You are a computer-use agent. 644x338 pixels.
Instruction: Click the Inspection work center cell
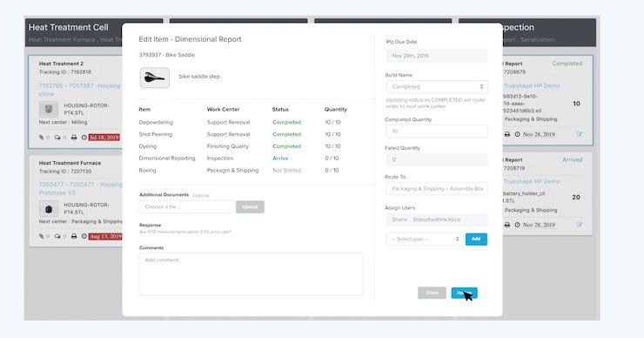(219, 159)
